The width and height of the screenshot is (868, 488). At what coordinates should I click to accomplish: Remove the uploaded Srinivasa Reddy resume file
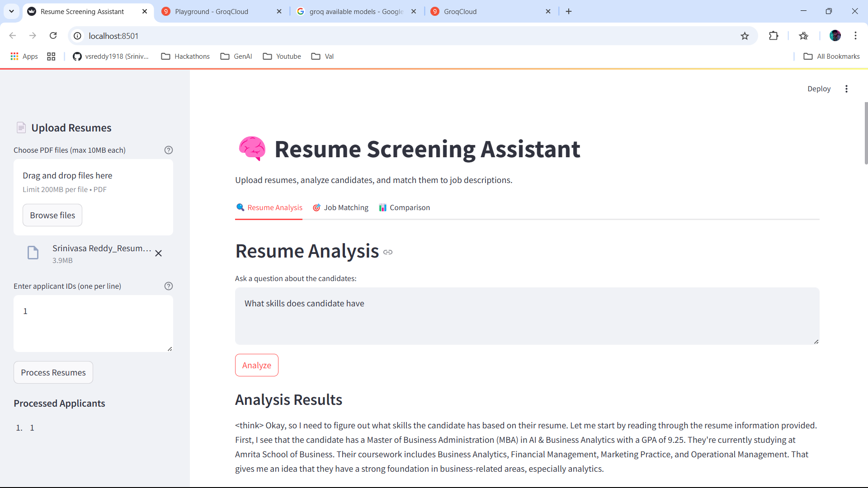coord(159,253)
